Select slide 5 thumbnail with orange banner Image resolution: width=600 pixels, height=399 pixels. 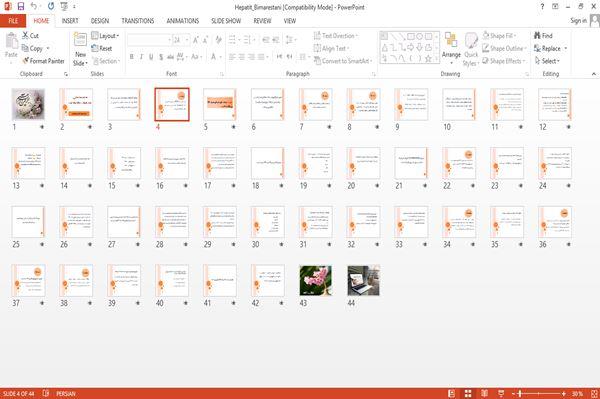(x=220, y=104)
